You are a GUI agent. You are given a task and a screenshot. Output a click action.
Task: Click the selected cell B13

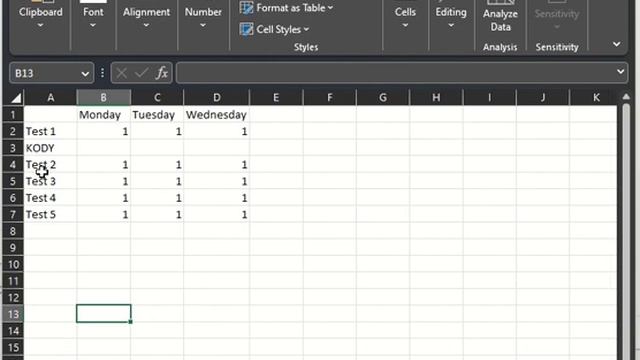[104, 313]
